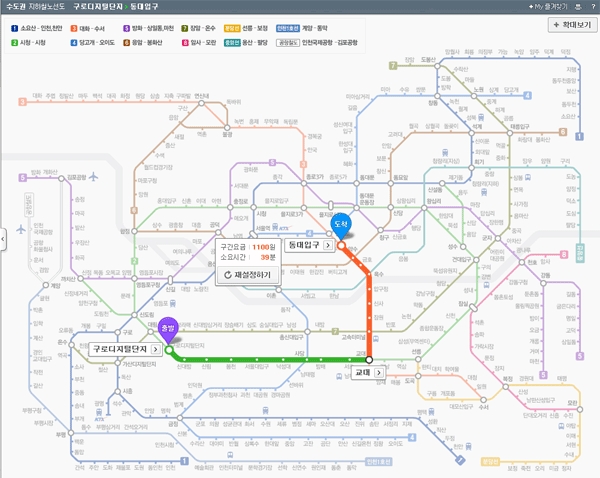
Task: Click the 인천국제공항 - 김포공항 legend label
Action: (x=330, y=42)
